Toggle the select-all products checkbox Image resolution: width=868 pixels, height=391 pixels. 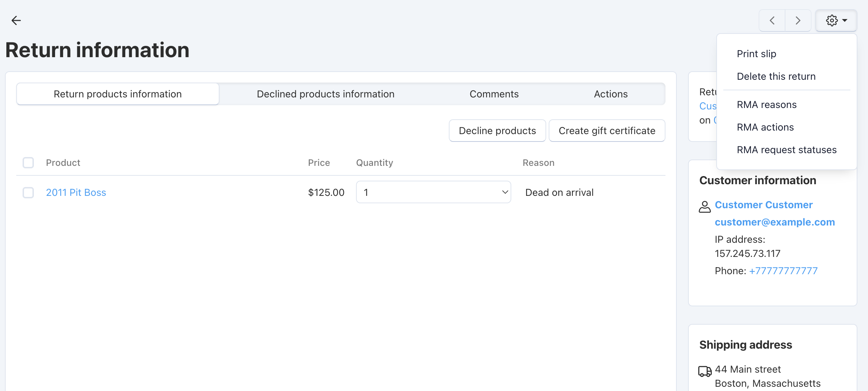(28, 163)
